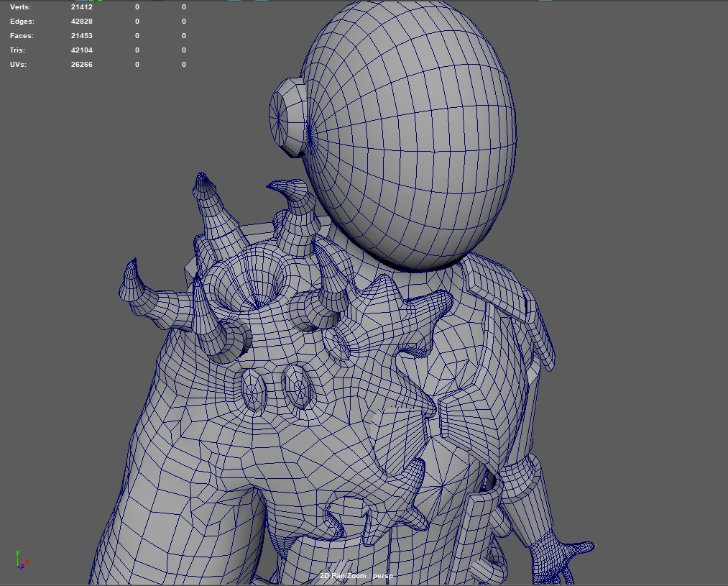Viewport: 728px width, 586px height.
Task: Click the Verts count value 21412
Action: coord(81,6)
